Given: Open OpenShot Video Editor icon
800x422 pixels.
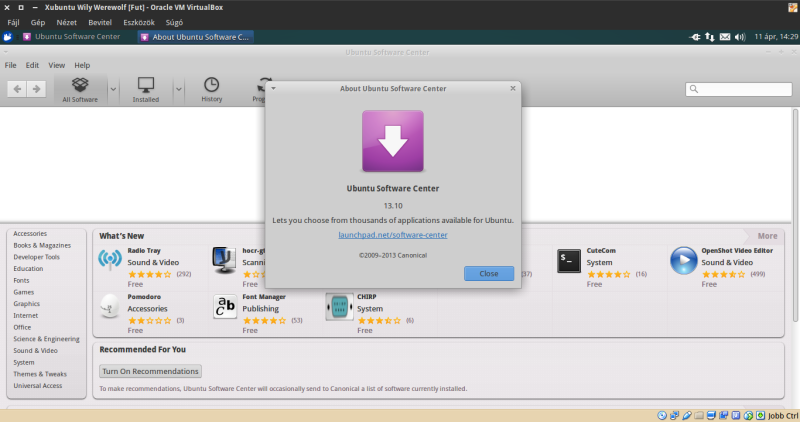Looking at the screenshot, I should (684, 260).
